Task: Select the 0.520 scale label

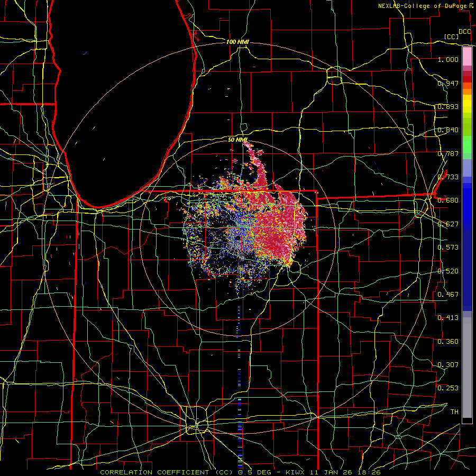Action: pos(448,271)
